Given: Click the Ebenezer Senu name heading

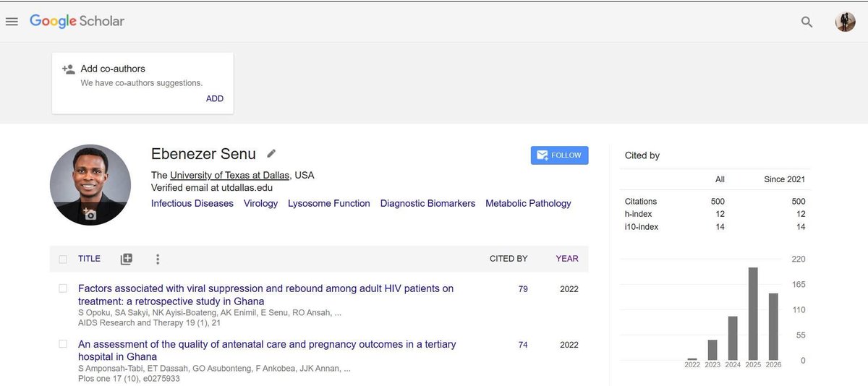Looking at the screenshot, I should pyautogui.click(x=203, y=154).
